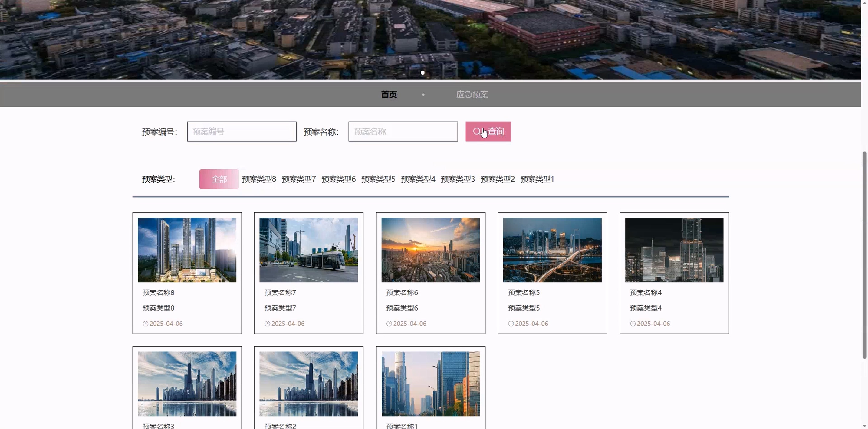Click the 查询 search button
The height and width of the screenshot is (429, 868).
click(488, 131)
